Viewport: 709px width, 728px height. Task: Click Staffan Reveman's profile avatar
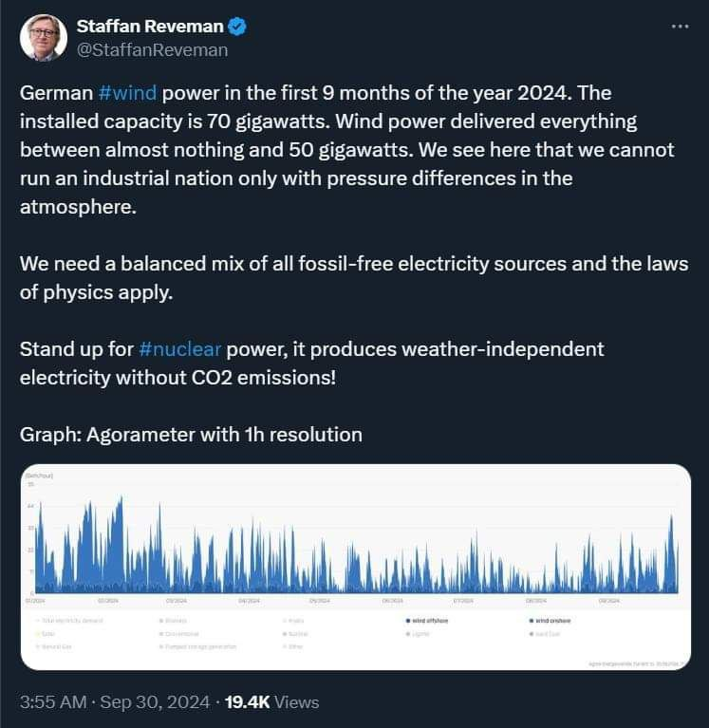43,38
